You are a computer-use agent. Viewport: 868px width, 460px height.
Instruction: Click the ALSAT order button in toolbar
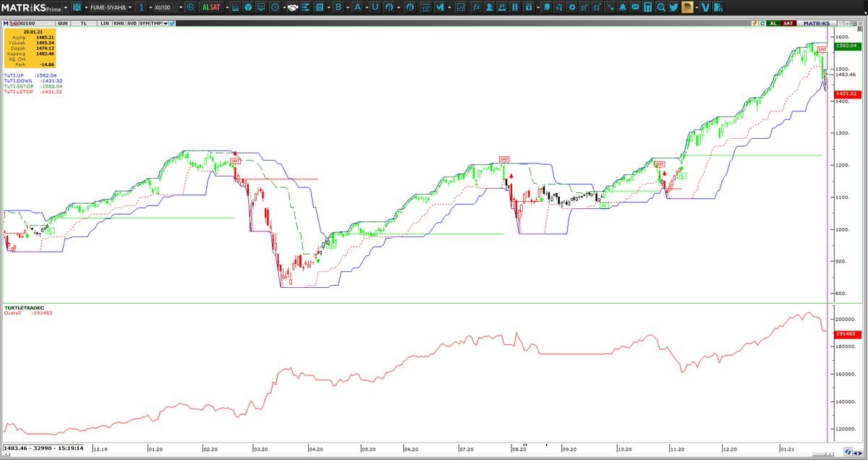tap(211, 7)
